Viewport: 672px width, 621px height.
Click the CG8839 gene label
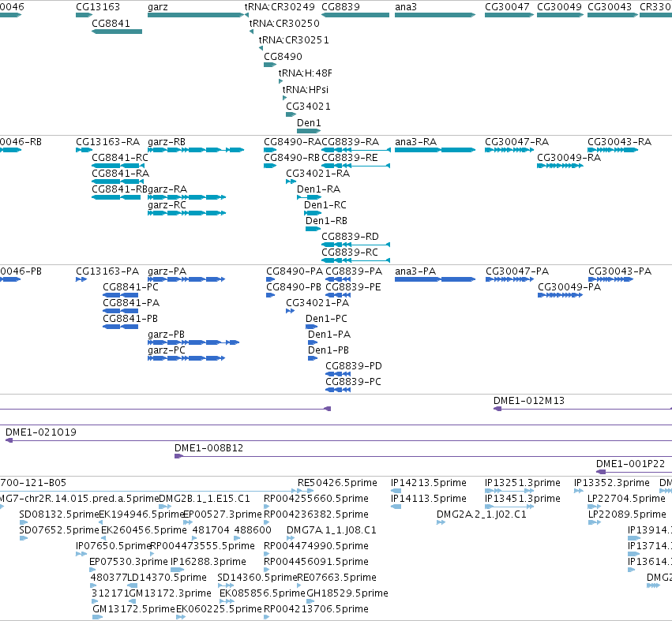tap(340, 7)
